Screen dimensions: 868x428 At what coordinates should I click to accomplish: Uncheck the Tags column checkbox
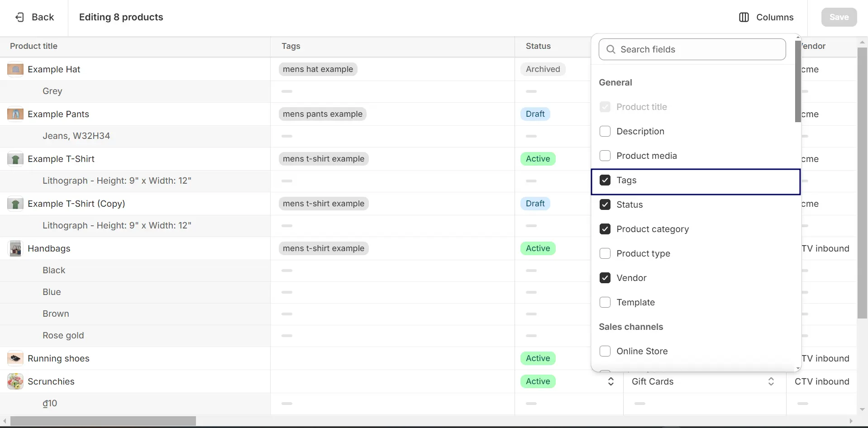coord(605,180)
